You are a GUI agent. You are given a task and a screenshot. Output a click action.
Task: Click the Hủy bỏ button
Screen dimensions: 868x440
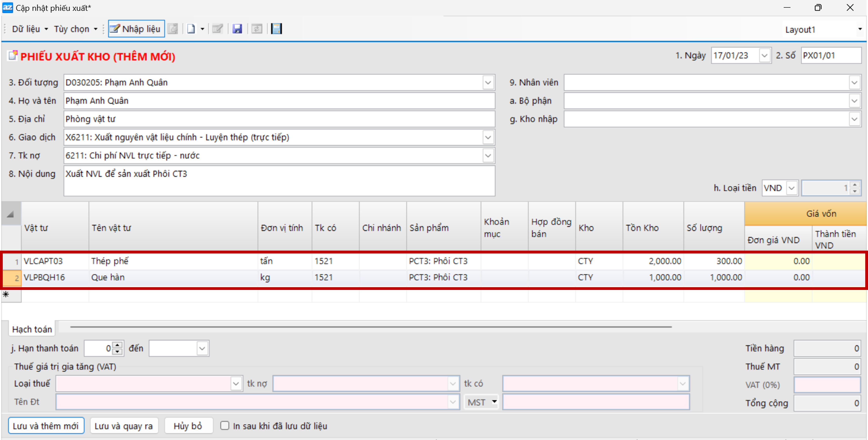[x=188, y=426]
